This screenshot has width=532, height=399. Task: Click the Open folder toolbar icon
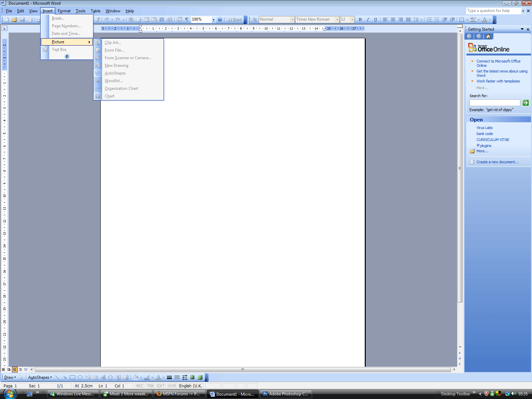click(15, 20)
